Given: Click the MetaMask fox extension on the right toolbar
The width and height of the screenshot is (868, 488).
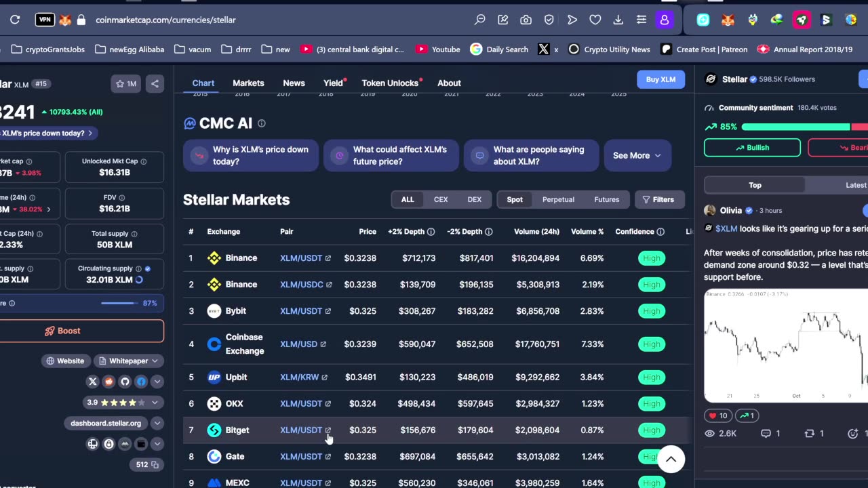Looking at the screenshot, I should tap(727, 20).
